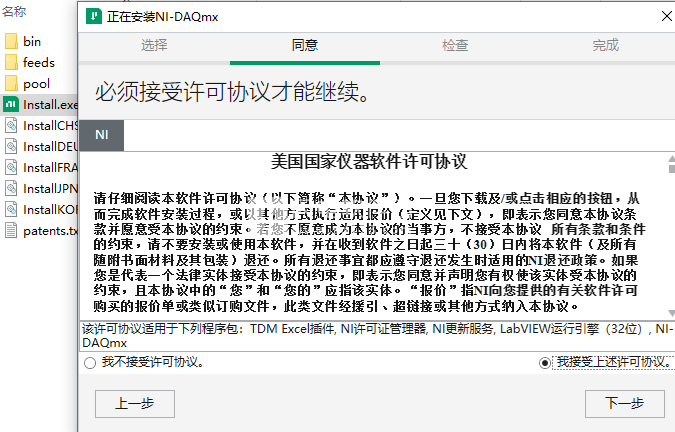Click the Install.exe NI application icon
The image size is (675, 432).
tap(11, 104)
